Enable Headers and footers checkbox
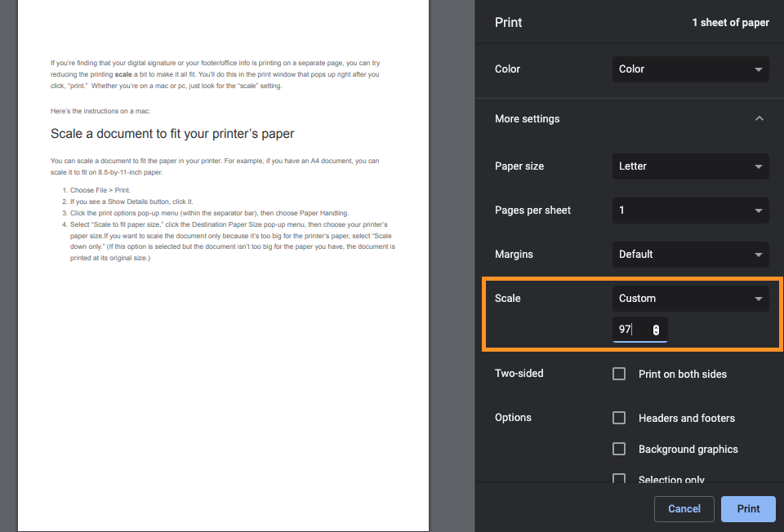This screenshot has width=784, height=532. click(619, 418)
